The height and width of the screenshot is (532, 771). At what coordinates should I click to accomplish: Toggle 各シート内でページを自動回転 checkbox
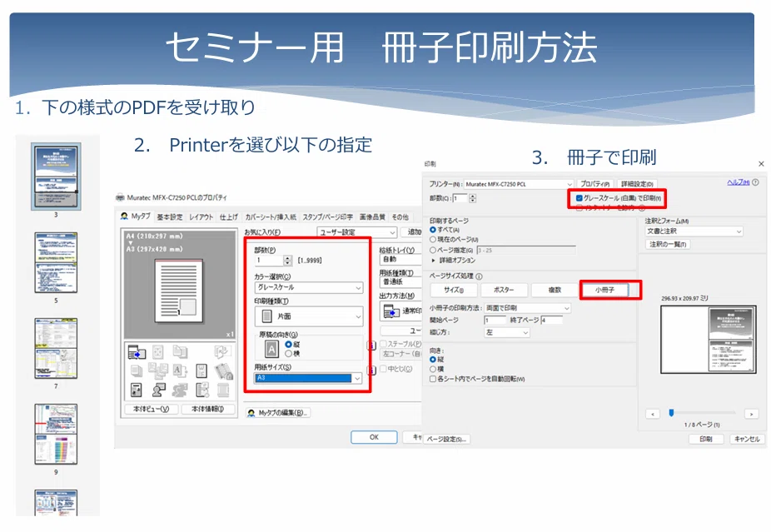pos(433,379)
